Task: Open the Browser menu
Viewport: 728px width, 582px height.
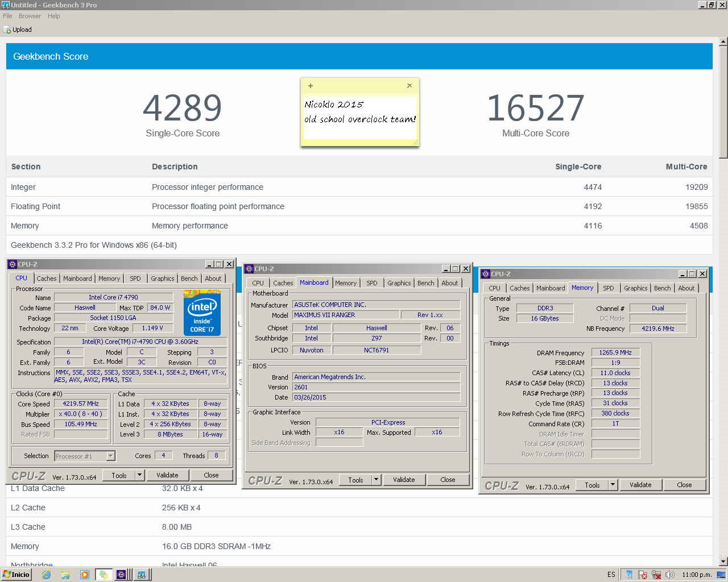Action: [x=30, y=16]
